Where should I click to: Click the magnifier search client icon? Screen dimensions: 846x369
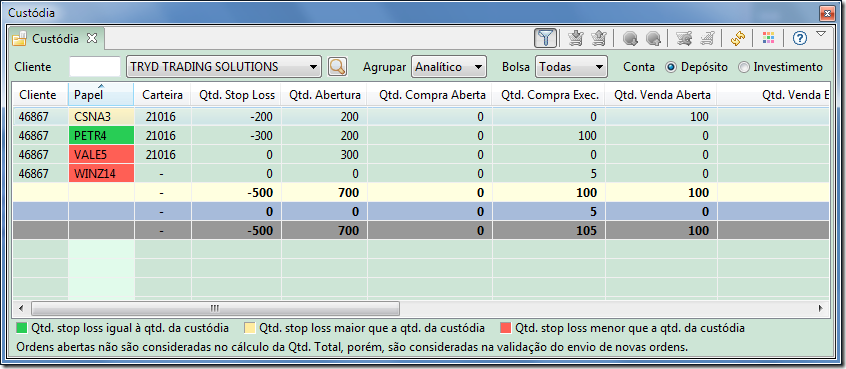point(337,67)
